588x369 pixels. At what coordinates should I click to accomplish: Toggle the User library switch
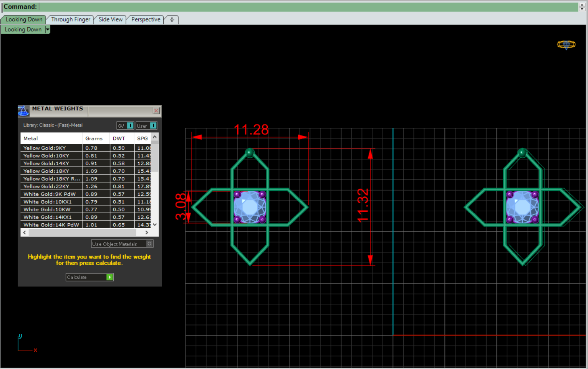click(x=153, y=126)
